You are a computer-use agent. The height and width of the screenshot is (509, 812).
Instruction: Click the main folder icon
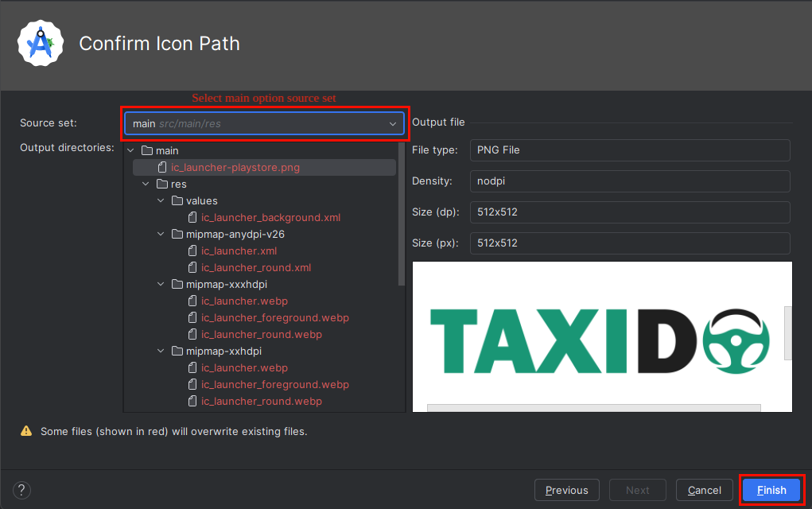tap(146, 151)
